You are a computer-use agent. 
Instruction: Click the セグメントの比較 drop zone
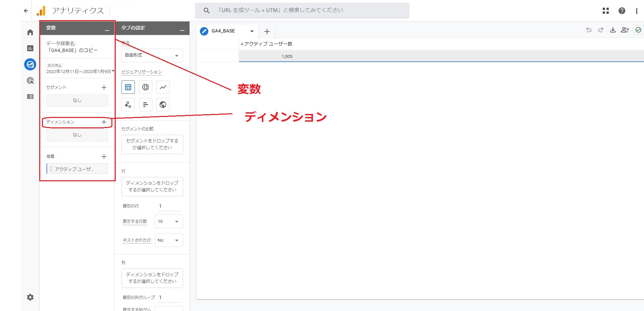[x=152, y=144]
